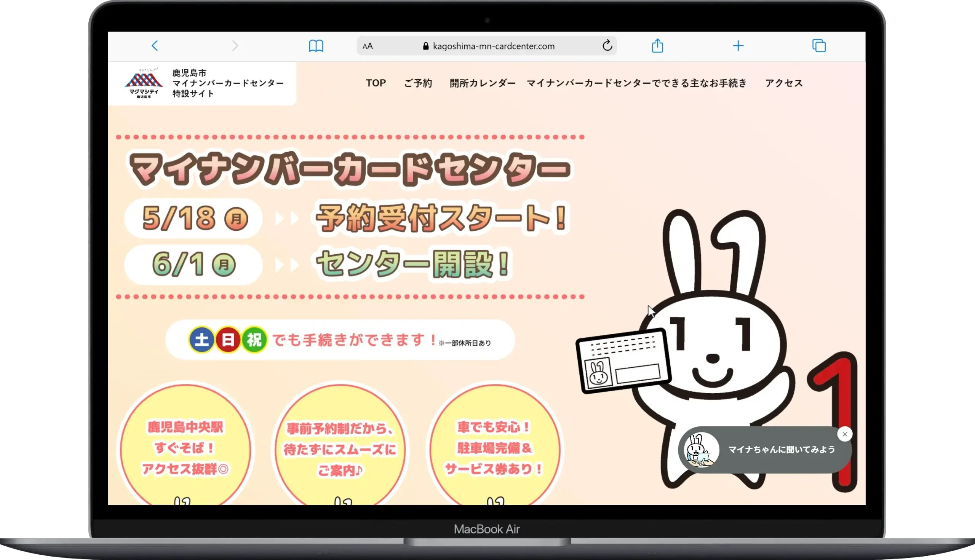Tap the AA reader text-size button
Image resolution: width=975 pixels, height=560 pixels.
[368, 46]
